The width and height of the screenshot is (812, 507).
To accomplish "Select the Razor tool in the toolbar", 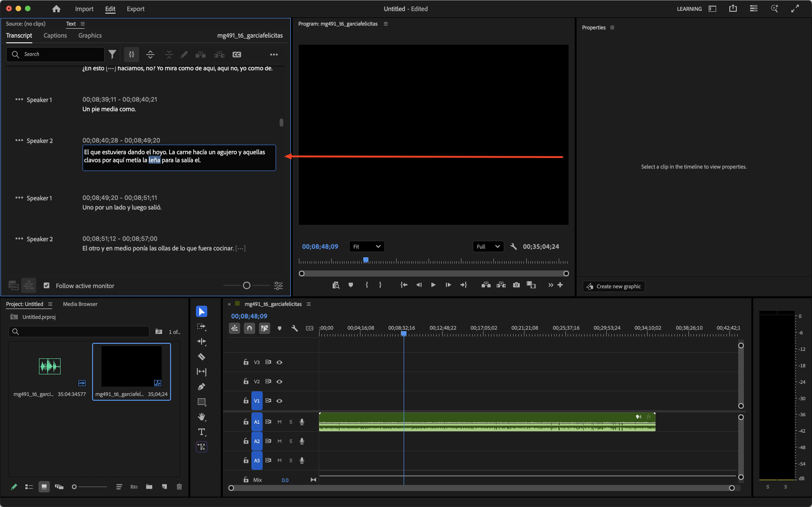I will (202, 357).
